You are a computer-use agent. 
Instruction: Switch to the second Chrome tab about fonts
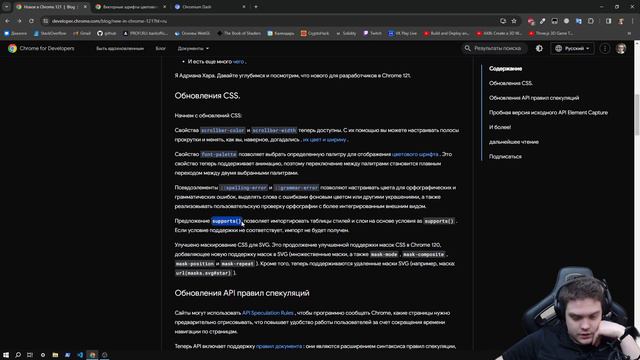(x=131, y=7)
